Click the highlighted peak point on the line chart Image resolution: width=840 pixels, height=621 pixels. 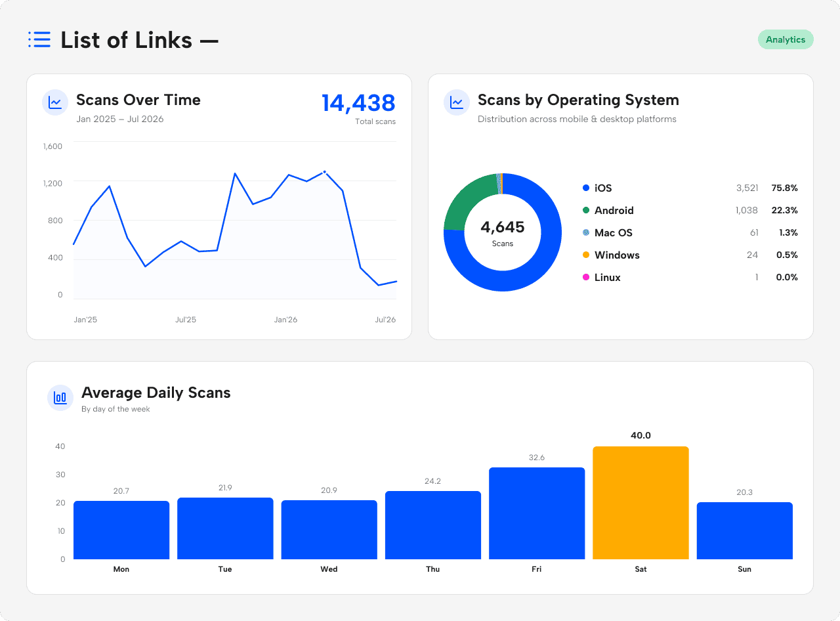click(x=324, y=172)
